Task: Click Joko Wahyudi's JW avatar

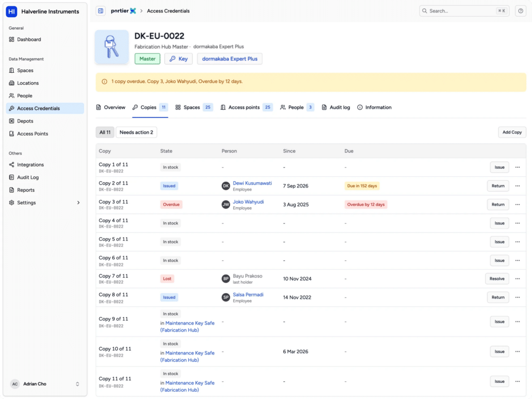Action: point(225,205)
